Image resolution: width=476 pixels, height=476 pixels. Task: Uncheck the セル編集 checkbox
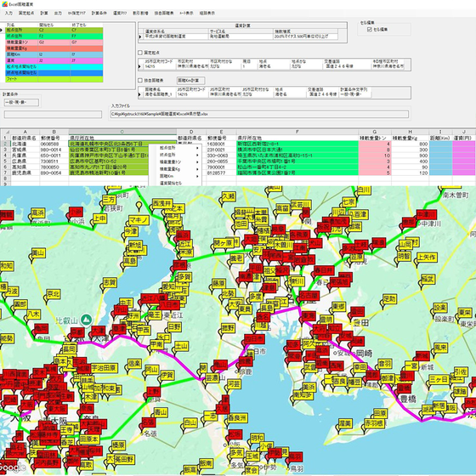point(370,30)
